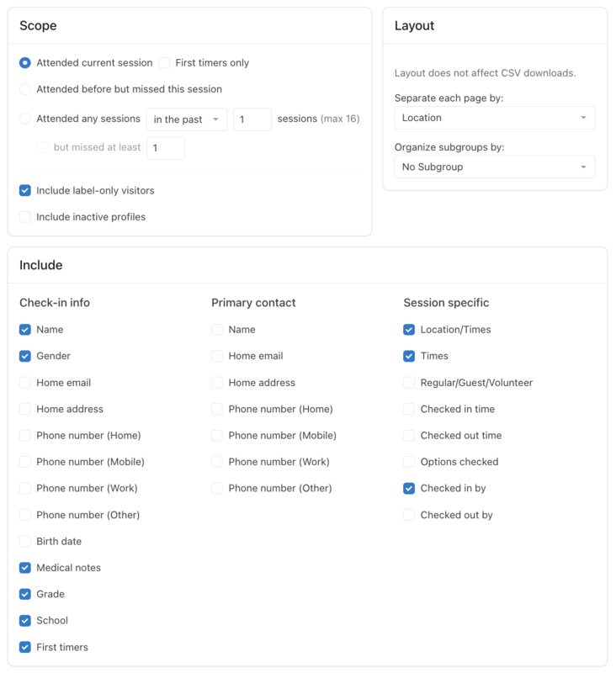Tick Home email under Primary contact
Image resolution: width=616 pixels, height=673 pixels.
click(x=217, y=356)
